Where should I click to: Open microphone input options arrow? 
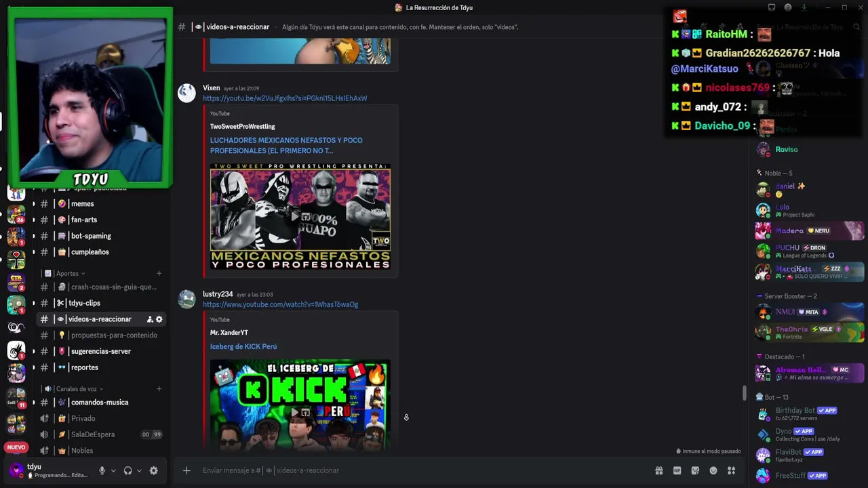click(x=113, y=470)
